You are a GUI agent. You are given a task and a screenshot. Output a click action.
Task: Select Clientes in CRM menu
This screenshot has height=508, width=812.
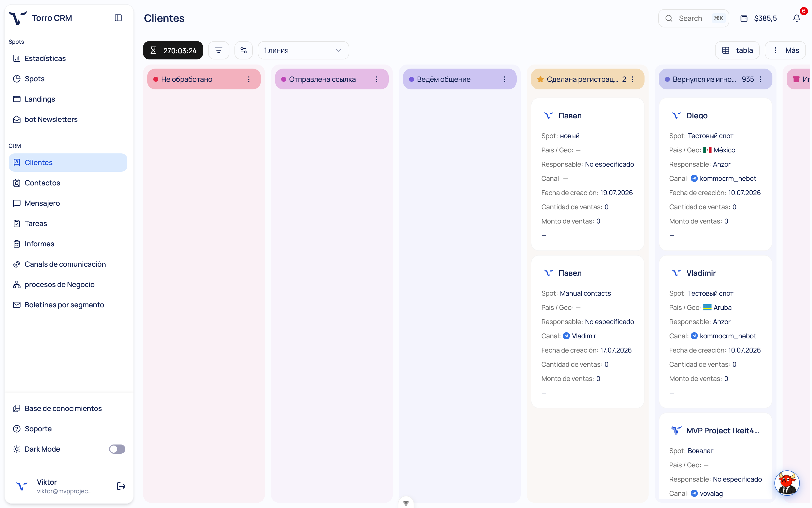pos(68,163)
